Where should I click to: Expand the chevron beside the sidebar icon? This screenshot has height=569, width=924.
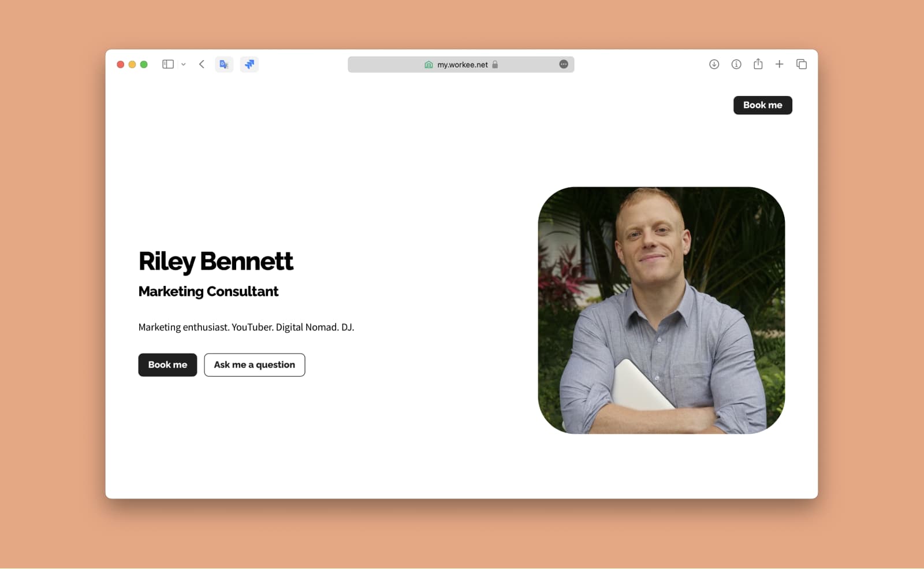coord(184,65)
